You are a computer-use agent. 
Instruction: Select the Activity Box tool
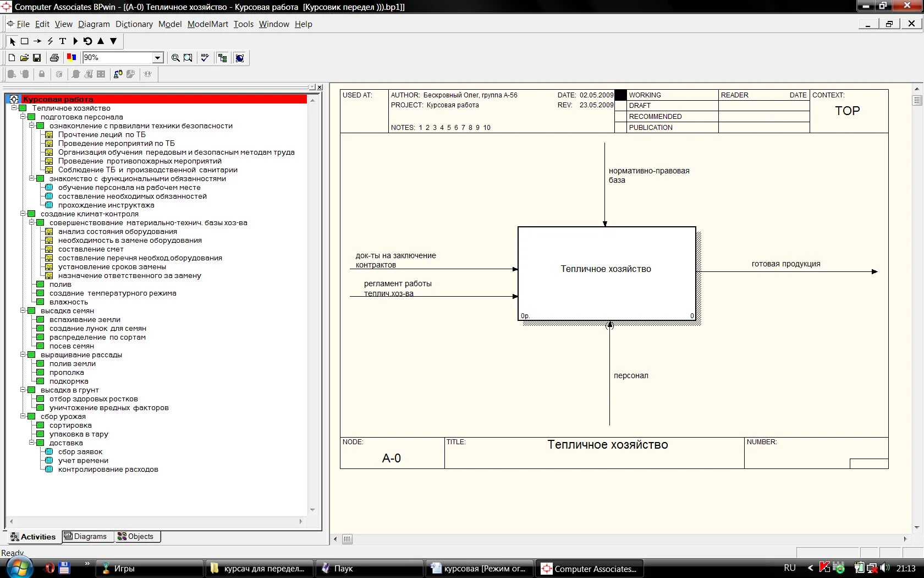pyautogui.click(x=25, y=41)
